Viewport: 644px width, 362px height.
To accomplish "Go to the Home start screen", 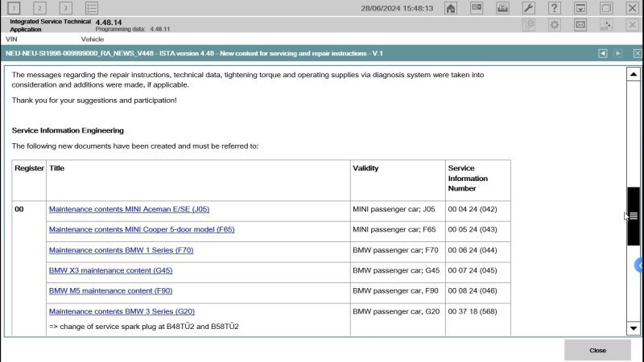I will [x=451, y=8].
